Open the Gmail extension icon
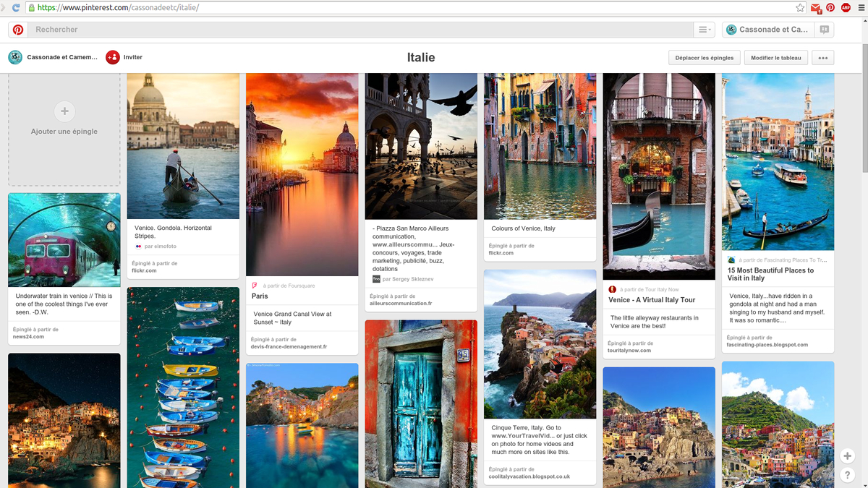 coord(816,8)
